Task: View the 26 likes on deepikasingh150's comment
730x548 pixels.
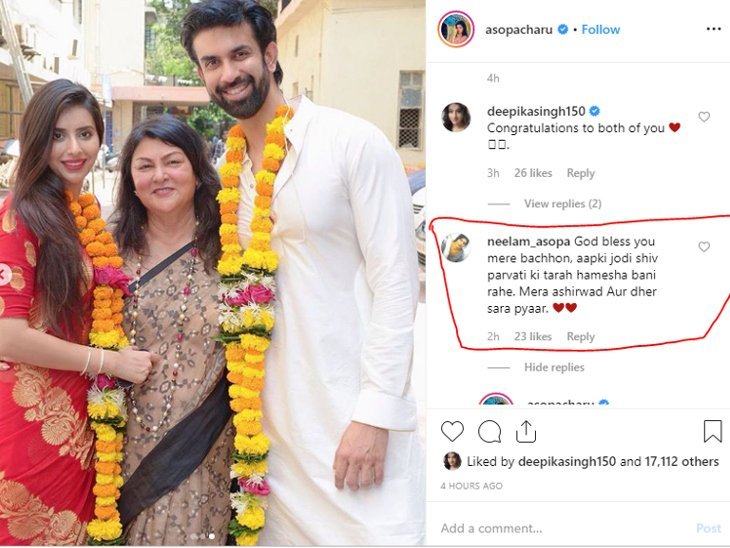Action: [534, 173]
